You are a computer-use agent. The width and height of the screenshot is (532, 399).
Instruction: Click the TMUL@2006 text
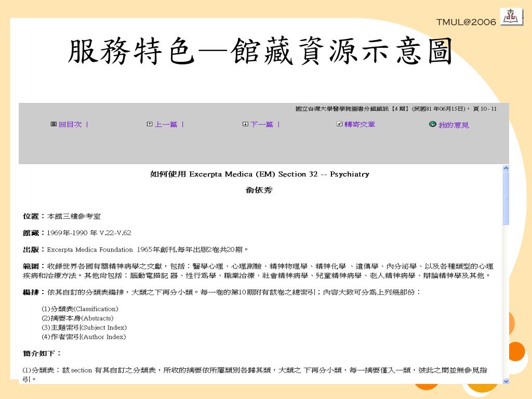466,22
